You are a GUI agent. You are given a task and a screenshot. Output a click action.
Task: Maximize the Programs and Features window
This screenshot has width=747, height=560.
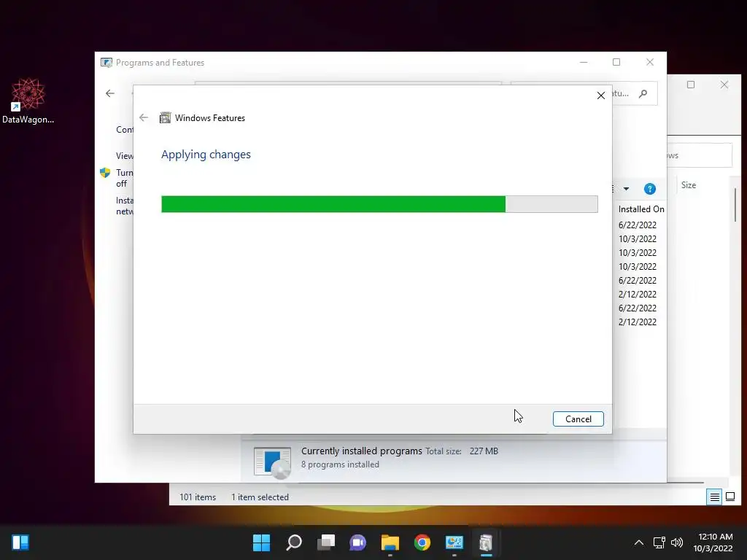point(616,63)
